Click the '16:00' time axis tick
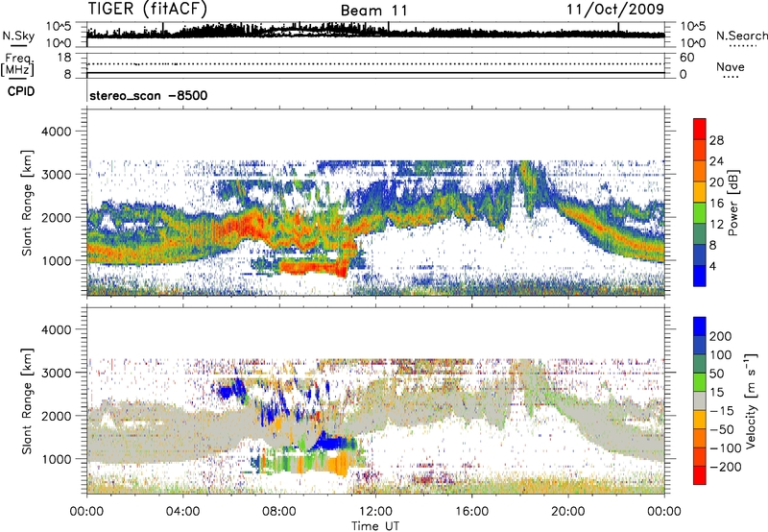768x532 pixels. (x=471, y=512)
